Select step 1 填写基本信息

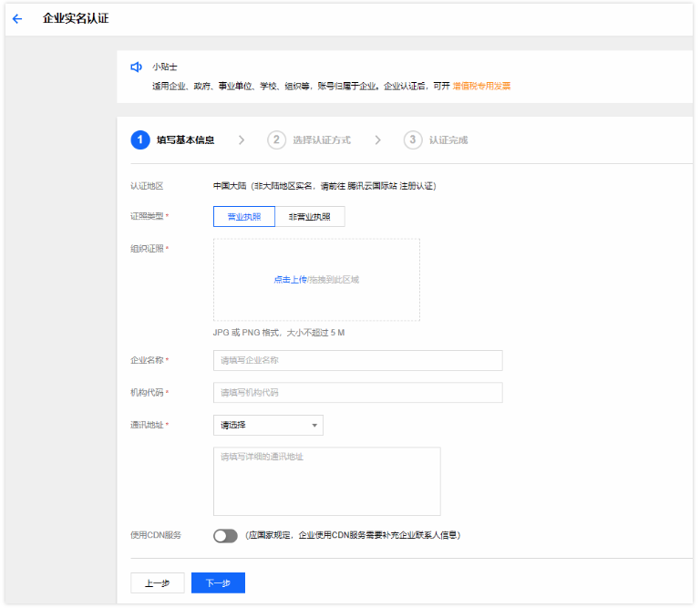(172, 140)
